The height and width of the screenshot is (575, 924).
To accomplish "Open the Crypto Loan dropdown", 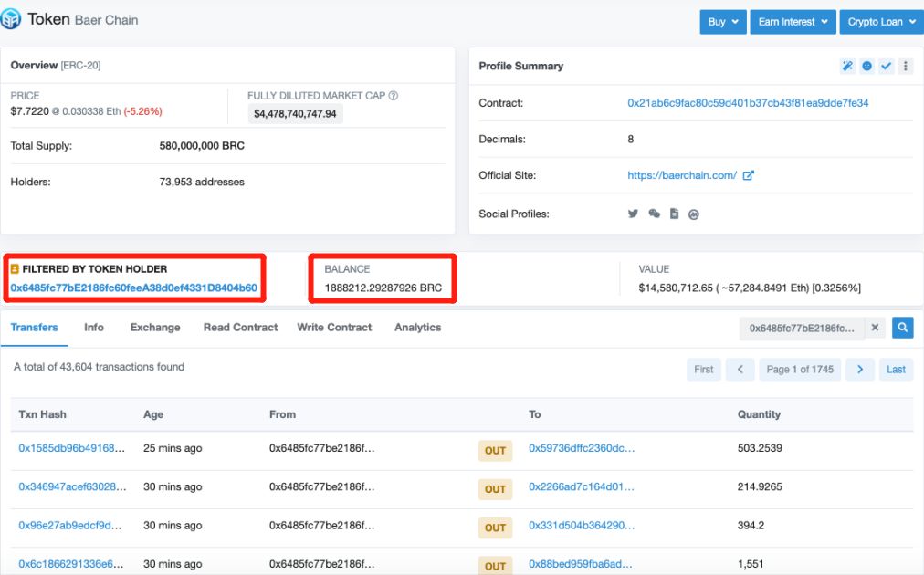I will tap(882, 22).
